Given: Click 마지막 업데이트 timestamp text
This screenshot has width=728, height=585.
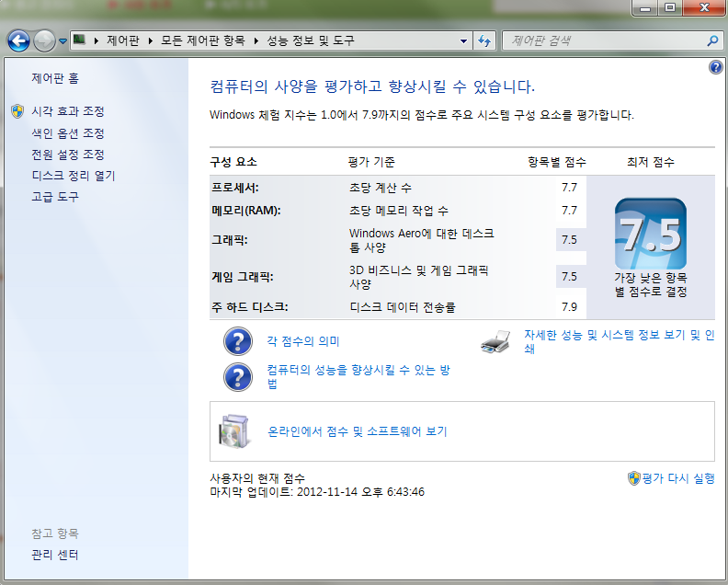Looking at the screenshot, I should coord(317,491).
